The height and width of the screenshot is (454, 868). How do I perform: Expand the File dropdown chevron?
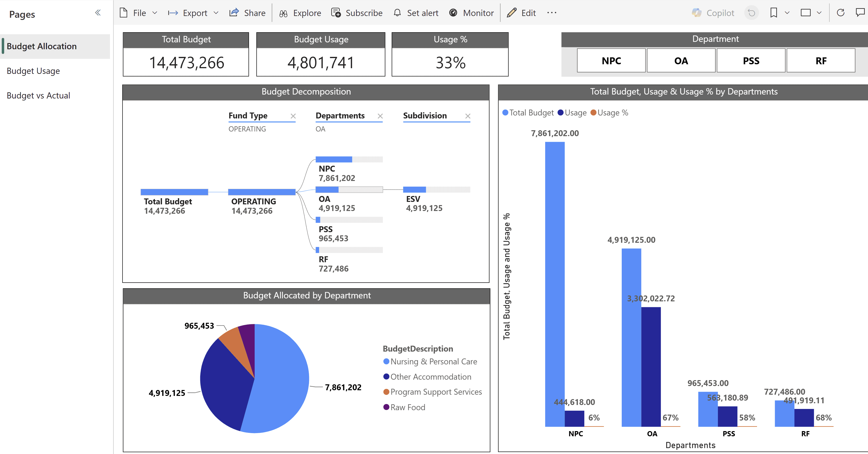tap(155, 13)
